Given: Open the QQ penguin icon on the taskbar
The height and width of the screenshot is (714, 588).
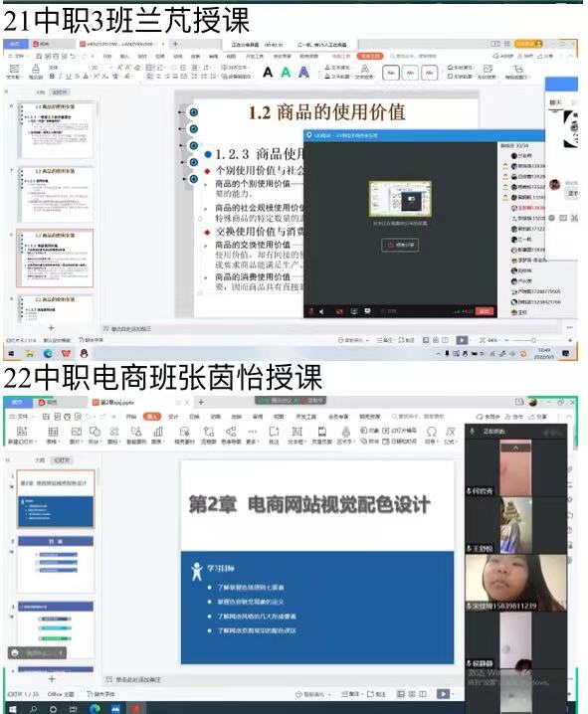Looking at the screenshot, I should click(84, 353).
